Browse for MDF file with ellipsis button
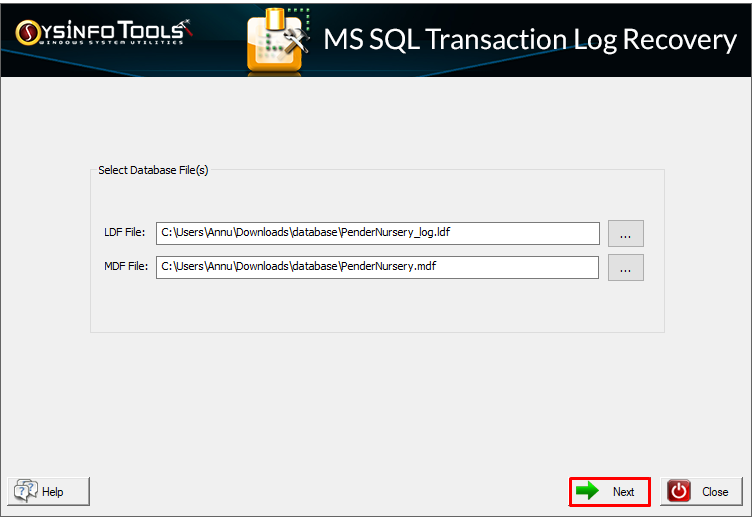The width and height of the screenshot is (755, 519). coord(625,268)
